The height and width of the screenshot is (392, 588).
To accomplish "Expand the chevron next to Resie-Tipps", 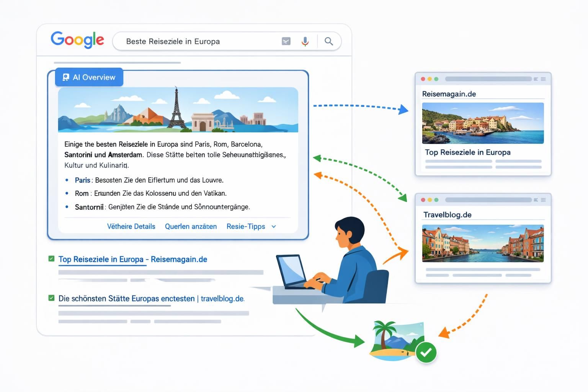I will click(x=274, y=227).
